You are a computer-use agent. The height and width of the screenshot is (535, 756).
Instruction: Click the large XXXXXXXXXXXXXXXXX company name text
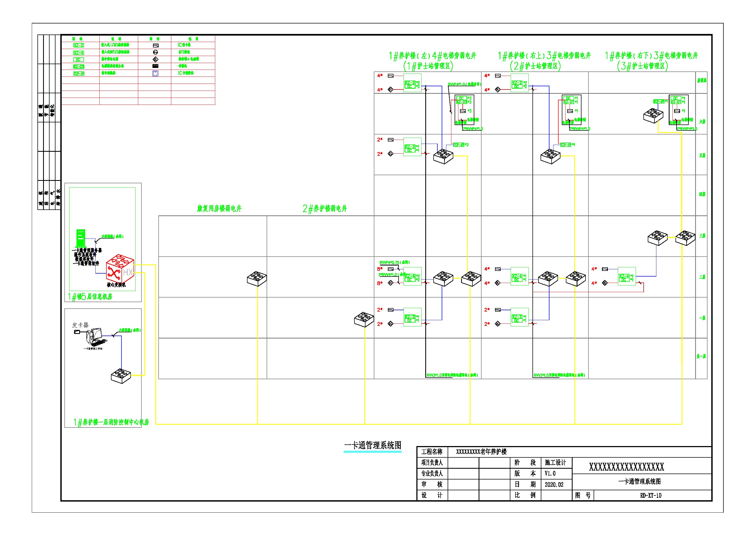point(626,467)
